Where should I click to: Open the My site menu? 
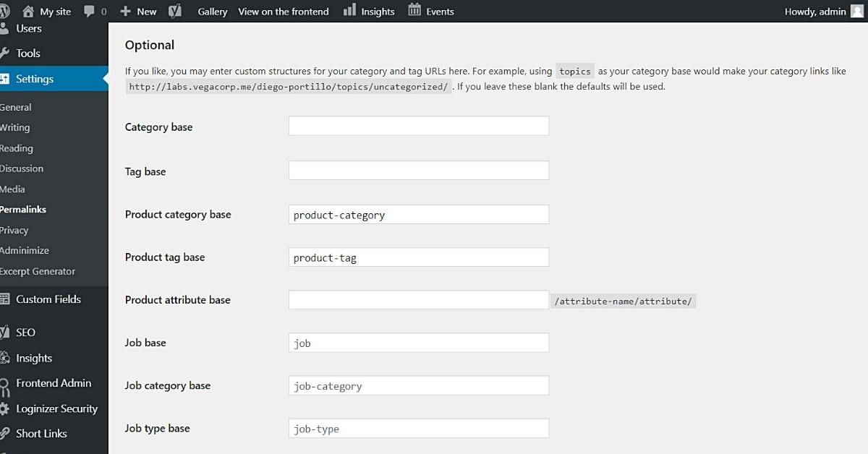pyautogui.click(x=46, y=11)
